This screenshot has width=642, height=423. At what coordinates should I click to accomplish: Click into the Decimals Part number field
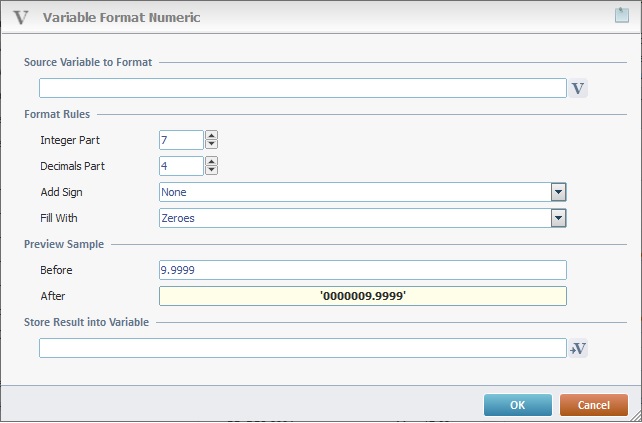(x=181, y=166)
